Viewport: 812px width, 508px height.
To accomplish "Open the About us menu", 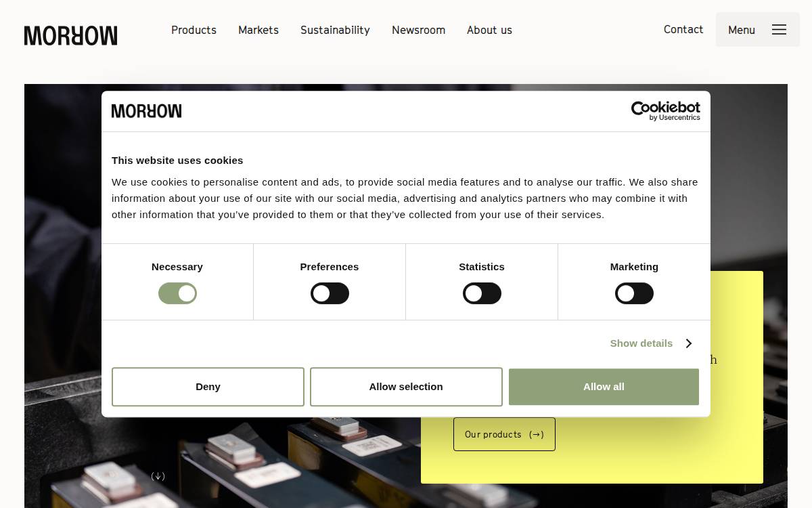I will coord(489,30).
